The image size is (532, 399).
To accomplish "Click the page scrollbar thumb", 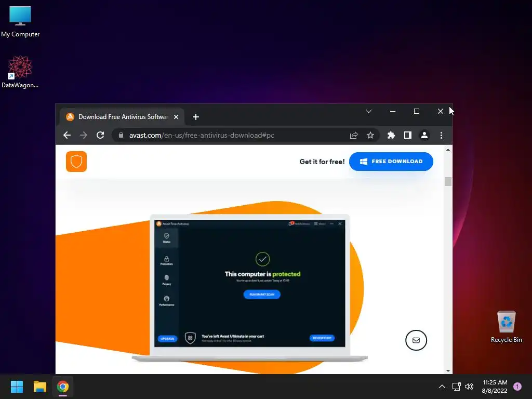I will [x=448, y=181].
